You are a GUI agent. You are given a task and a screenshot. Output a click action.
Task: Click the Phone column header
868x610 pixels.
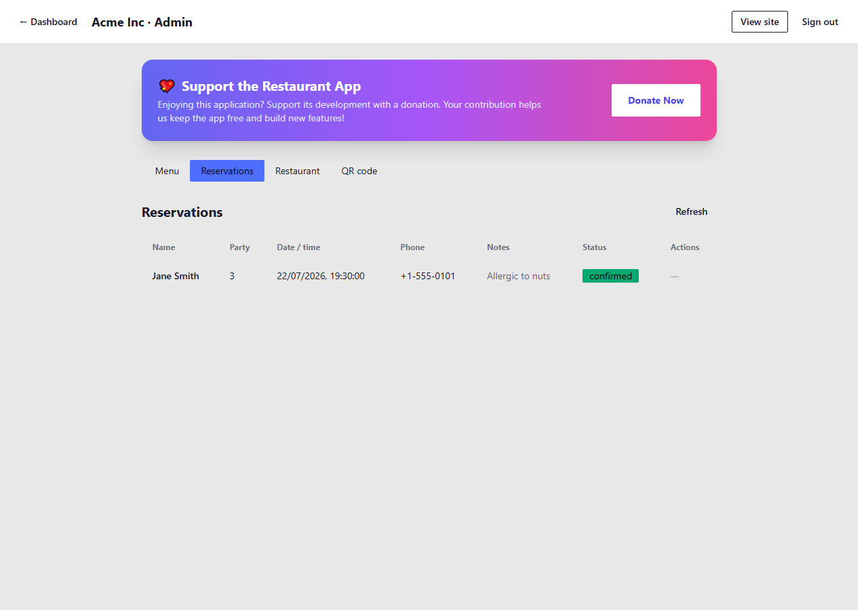(412, 247)
